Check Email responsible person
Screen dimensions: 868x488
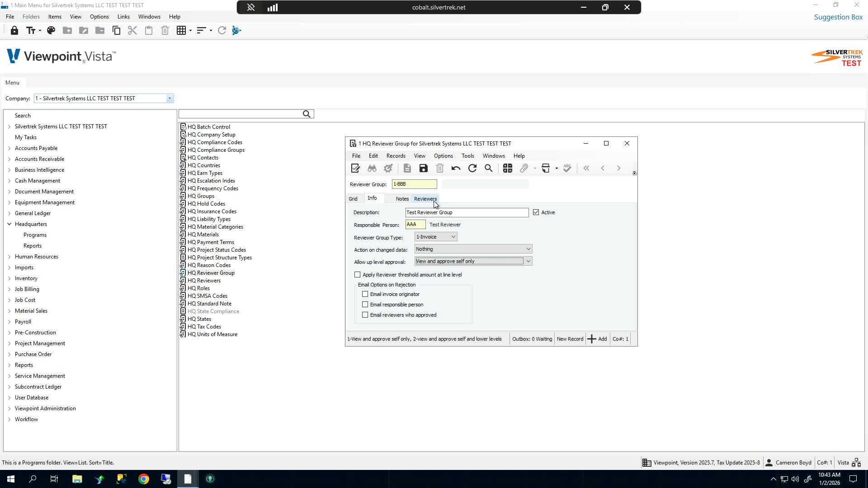[x=365, y=305]
